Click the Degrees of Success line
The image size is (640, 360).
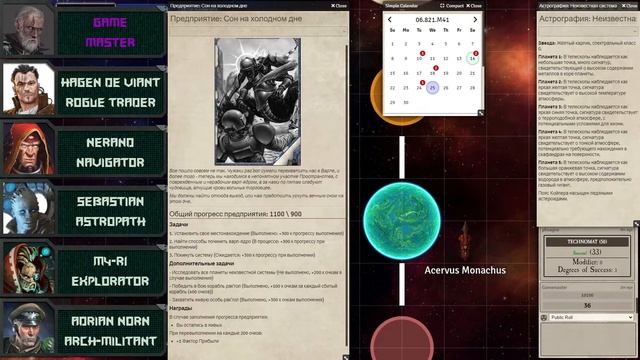point(587,269)
